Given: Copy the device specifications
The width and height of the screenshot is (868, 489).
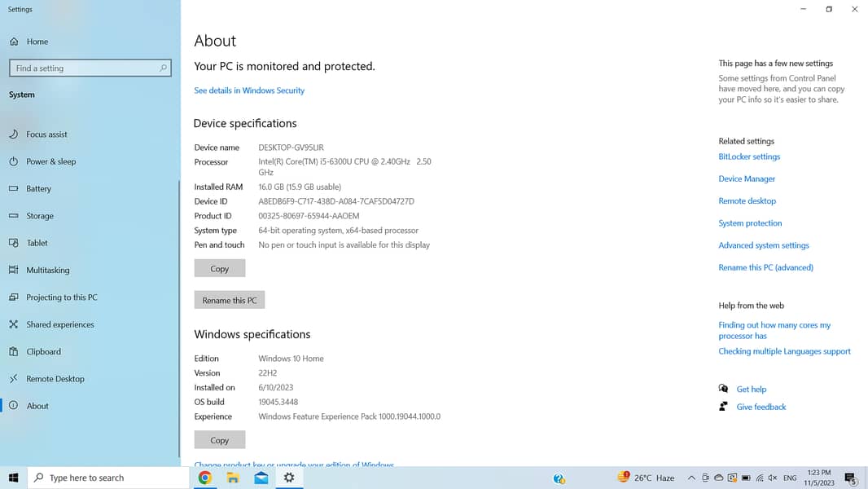Looking at the screenshot, I should [219, 268].
